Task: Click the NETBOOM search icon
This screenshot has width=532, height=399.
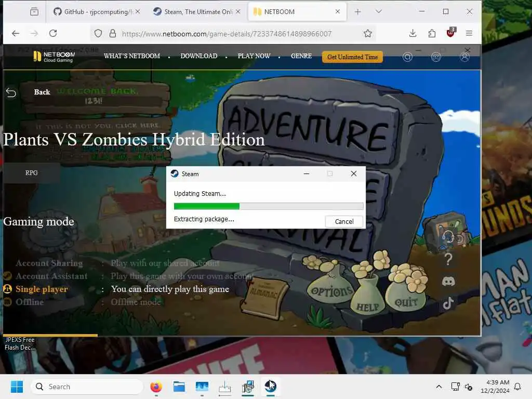Action: (x=407, y=57)
